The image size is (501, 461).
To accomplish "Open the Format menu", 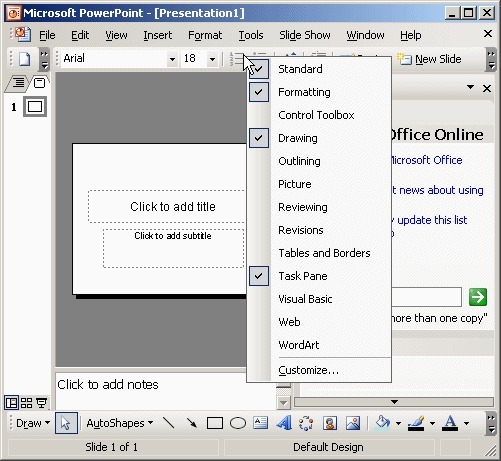I will (205, 35).
